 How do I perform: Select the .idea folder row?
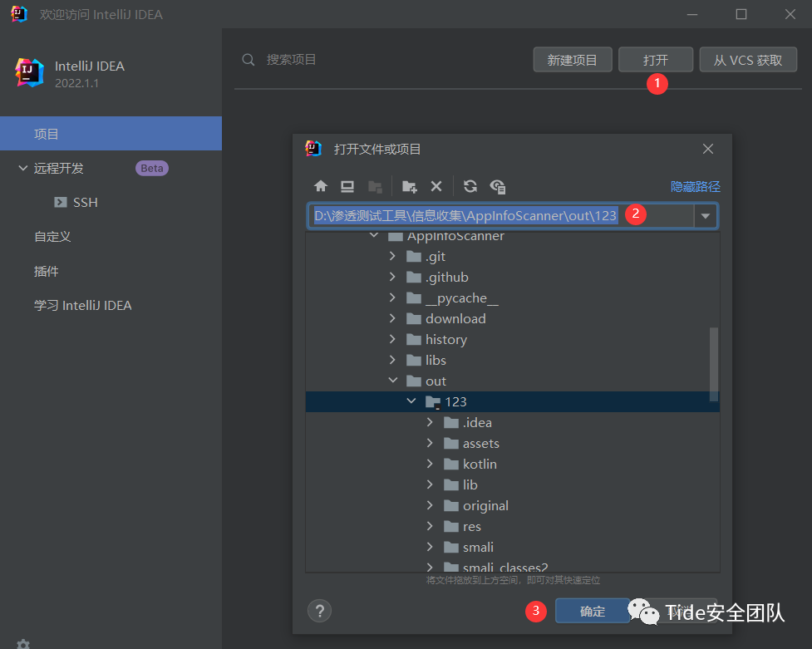[x=512, y=423]
